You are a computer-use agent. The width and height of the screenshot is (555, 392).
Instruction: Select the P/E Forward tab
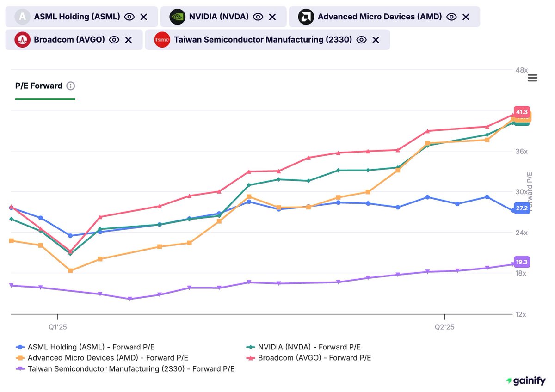[x=39, y=86]
